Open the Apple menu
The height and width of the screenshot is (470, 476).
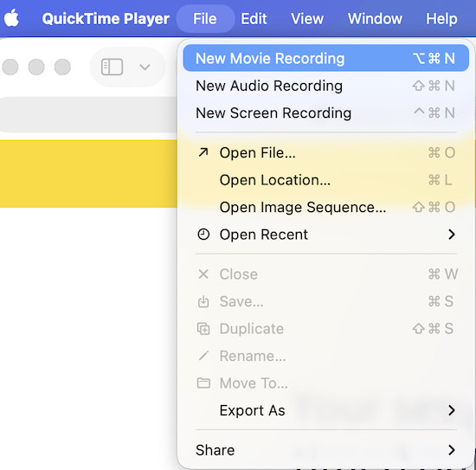point(11,18)
